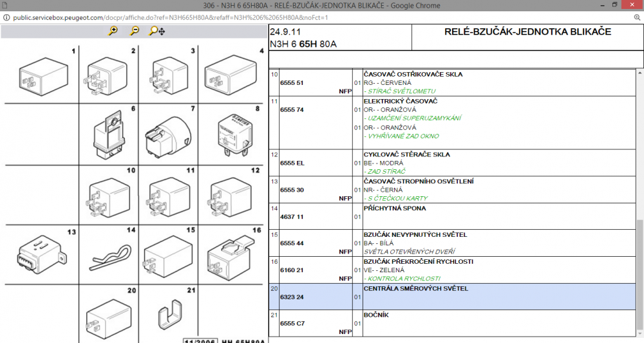This screenshot has height=343, width=644.
Task: Click part number 6323 24
Action: coord(292,297)
